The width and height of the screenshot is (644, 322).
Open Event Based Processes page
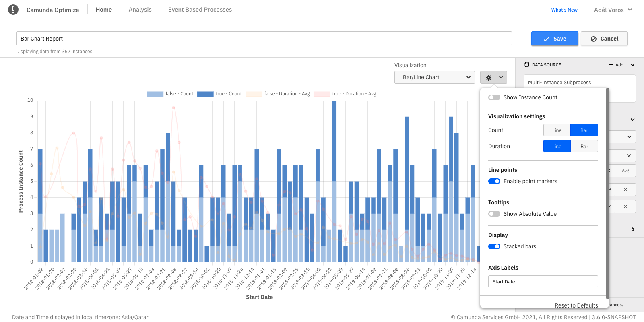click(200, 10)
